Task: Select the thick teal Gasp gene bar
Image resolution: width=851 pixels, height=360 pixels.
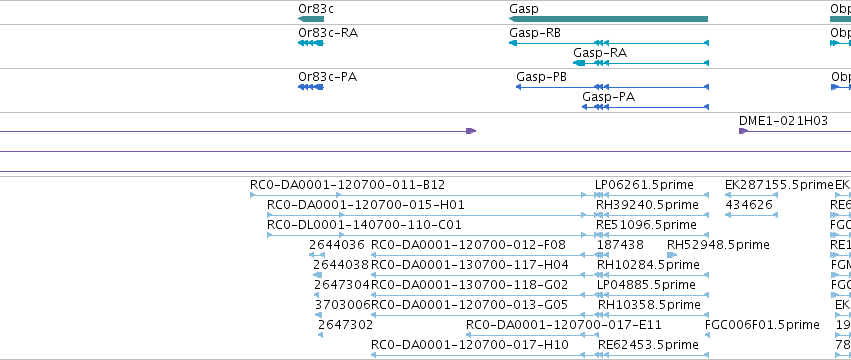Action: [x=608, y=20]
